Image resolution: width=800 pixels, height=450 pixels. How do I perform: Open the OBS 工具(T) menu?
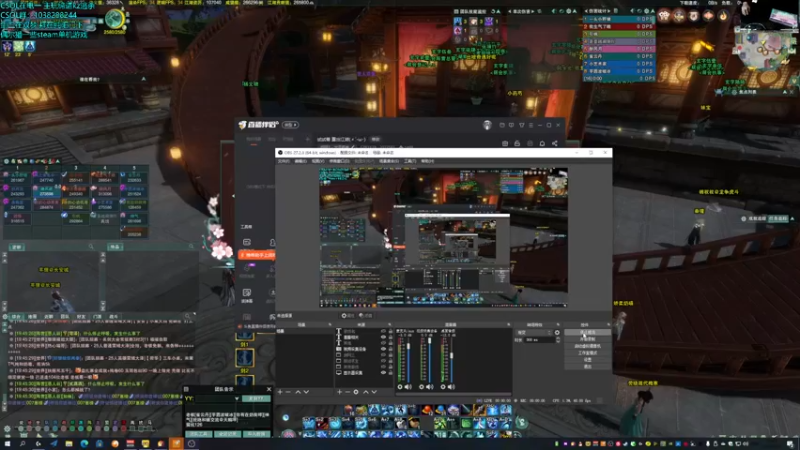[410, 161]
